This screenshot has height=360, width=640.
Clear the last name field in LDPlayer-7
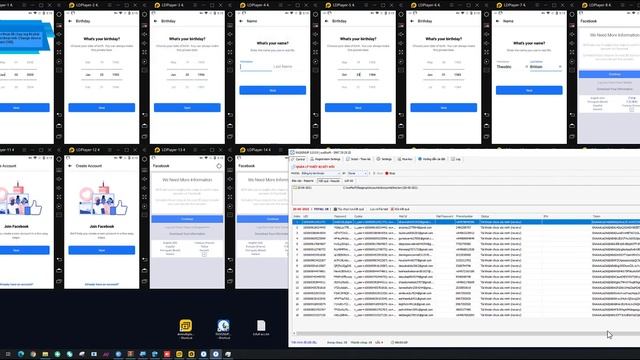pyautogui.click(x=560, y=67)
